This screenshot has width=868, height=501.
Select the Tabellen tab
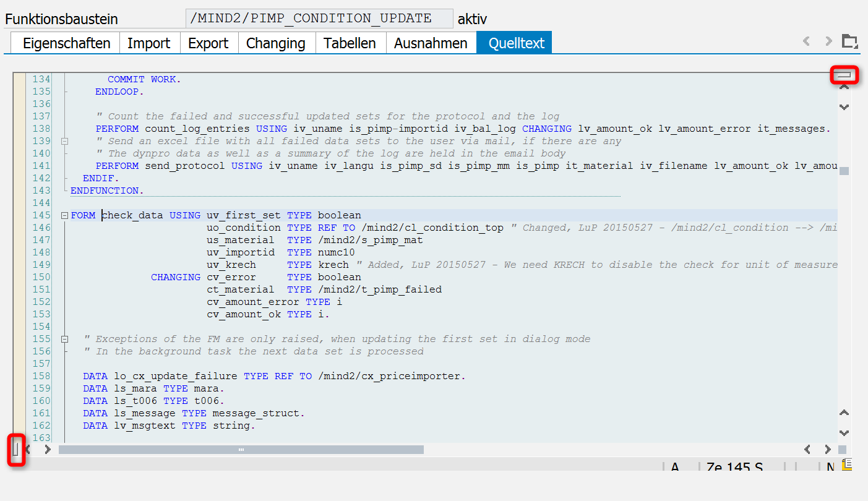click(x=350, y=43)
